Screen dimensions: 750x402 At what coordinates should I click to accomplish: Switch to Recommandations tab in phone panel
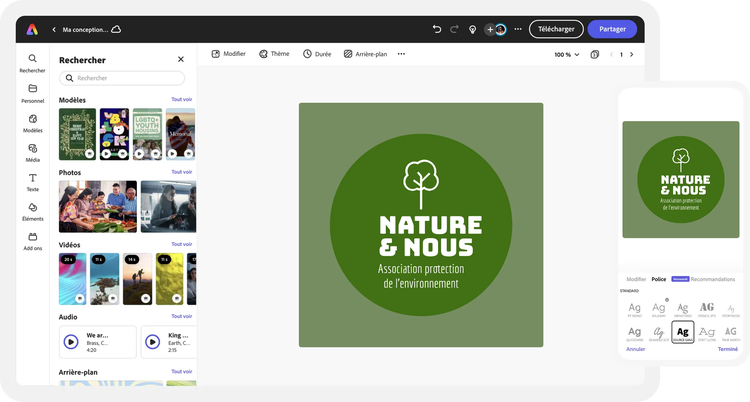pyautogui.click(x=713, y=279)
